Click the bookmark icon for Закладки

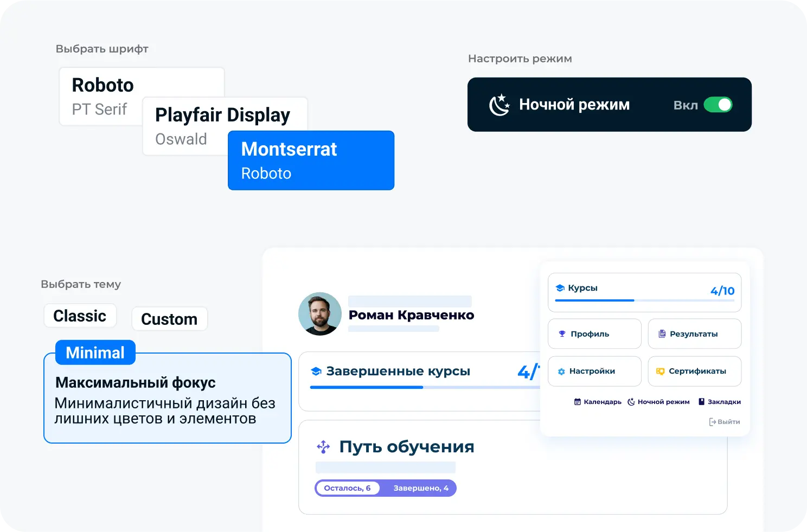pos(701,402)
